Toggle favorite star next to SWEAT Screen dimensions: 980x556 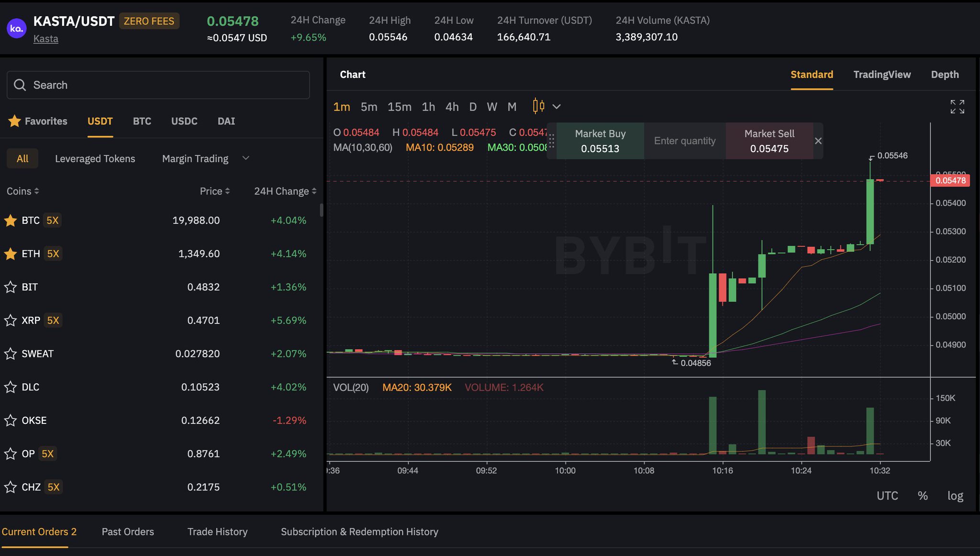coord(11,354)
